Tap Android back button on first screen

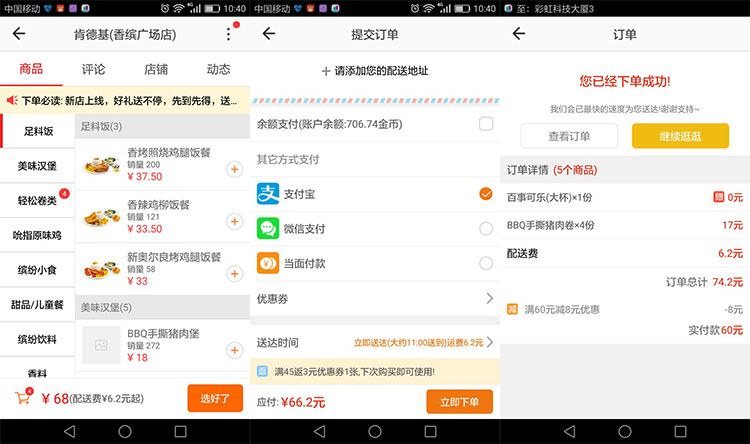[70, 432]
